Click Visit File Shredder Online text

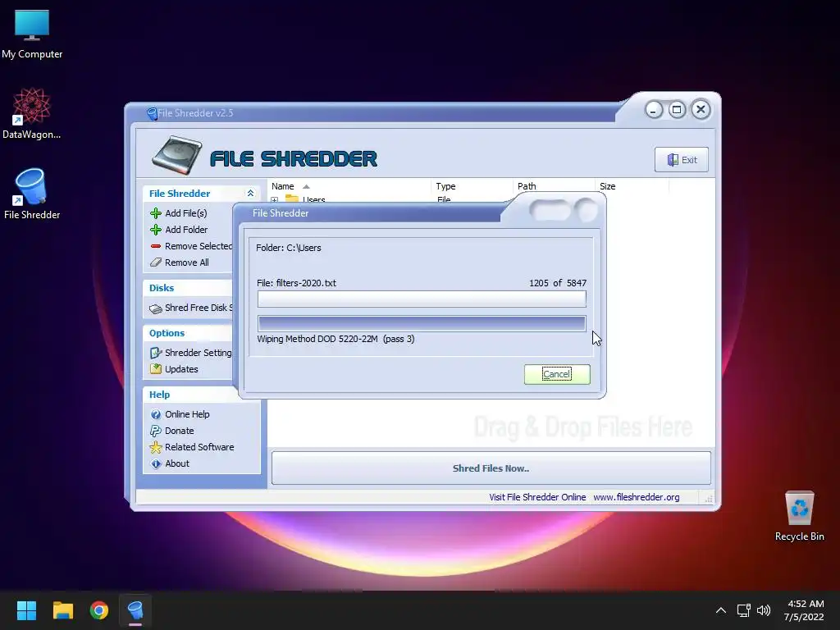coord(537,497)
